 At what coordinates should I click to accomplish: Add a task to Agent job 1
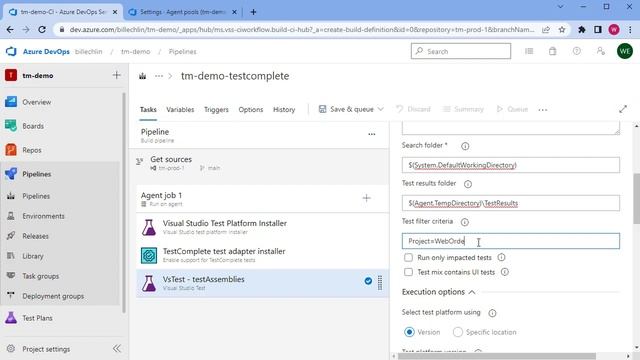pos(367,198)
